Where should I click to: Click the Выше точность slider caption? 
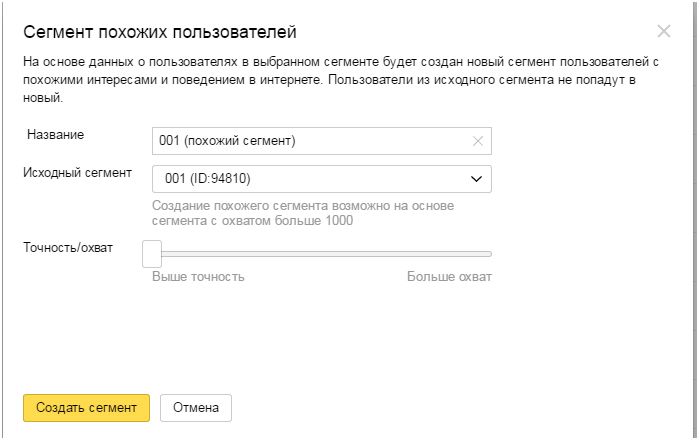[x=198, y=276]
